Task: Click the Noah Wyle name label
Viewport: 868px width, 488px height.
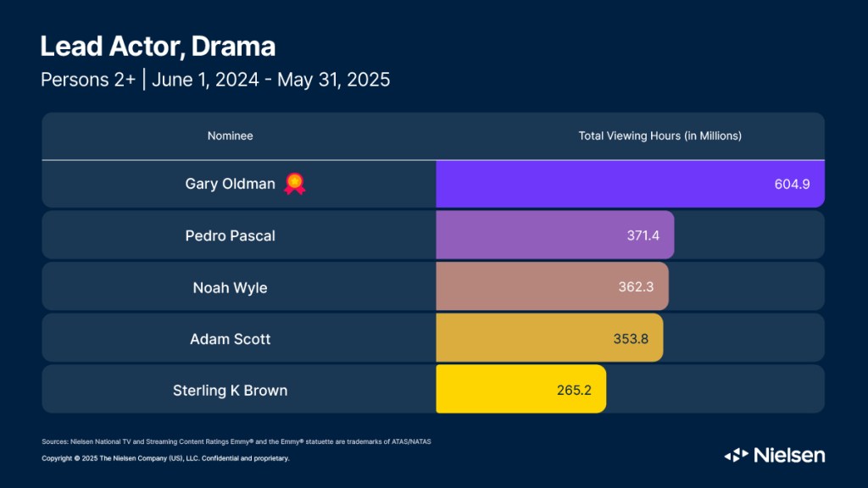Action: 230,287
